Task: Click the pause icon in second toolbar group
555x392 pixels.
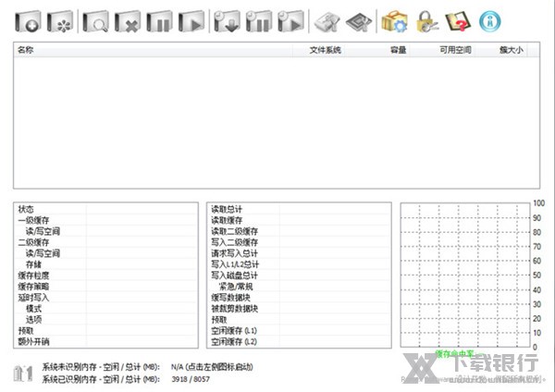Action: tap(259, 19)
